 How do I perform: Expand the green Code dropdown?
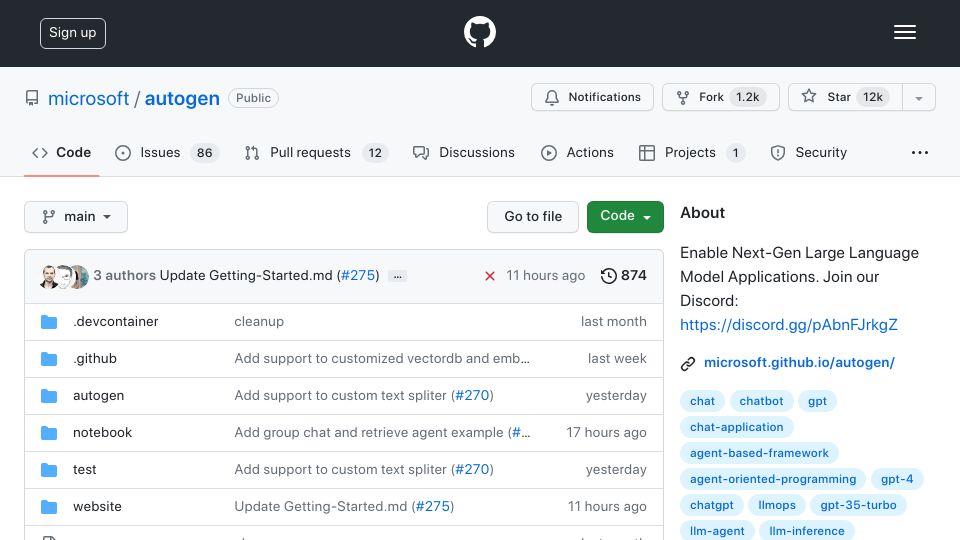click(625, 217)
